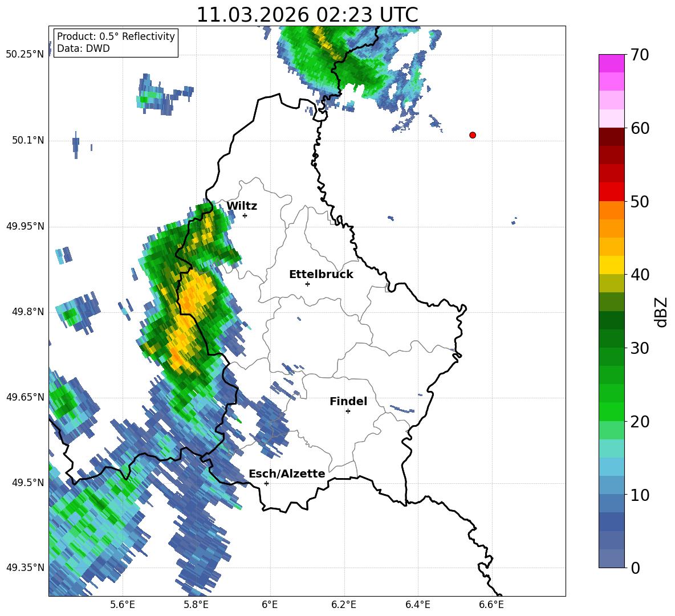Click the 49.5°N latitude tick label

click(28, 483)
